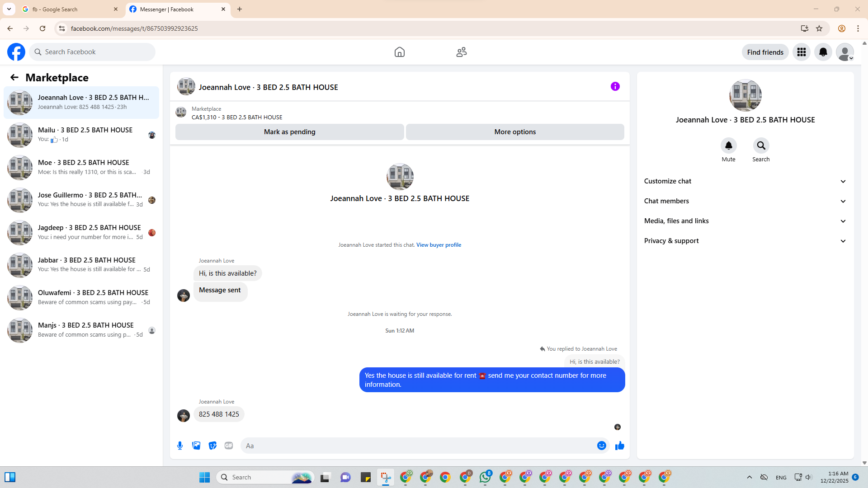Image resolution: width=868 pixels, height=488 pixels.
Task: Choose a sticker
Action: click(x=212, y=446)
